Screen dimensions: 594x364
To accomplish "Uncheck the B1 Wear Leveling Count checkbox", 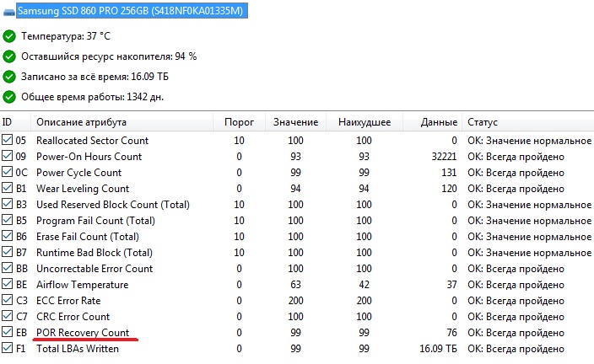I will (x=7, y=188).
